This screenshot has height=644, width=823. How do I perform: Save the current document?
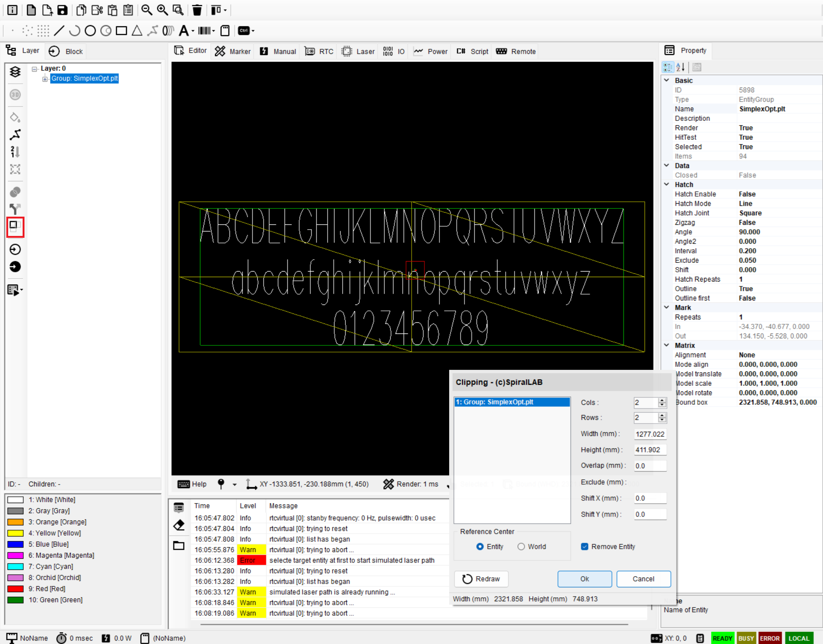coord(62,10)
